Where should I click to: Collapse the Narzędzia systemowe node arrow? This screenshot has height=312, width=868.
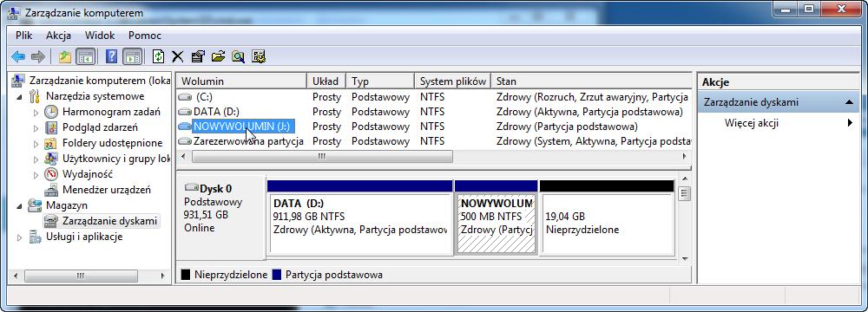[20, 97]
